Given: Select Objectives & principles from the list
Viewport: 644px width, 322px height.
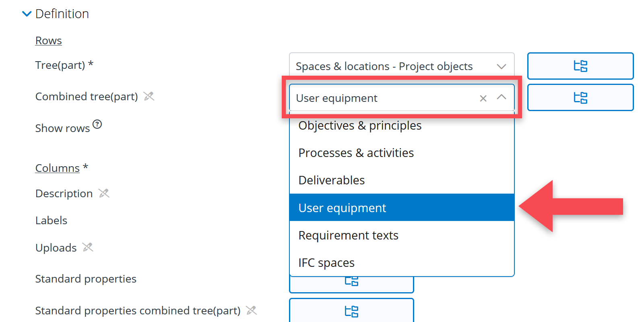Looking at the screenshot, I should (360, 126).
